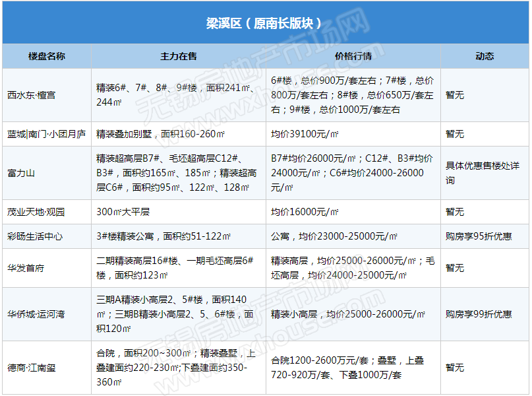Viewport: 532px width, 396px height.
Task: Select the 华侨城·运河湾 property name
Action: (36, 314)
